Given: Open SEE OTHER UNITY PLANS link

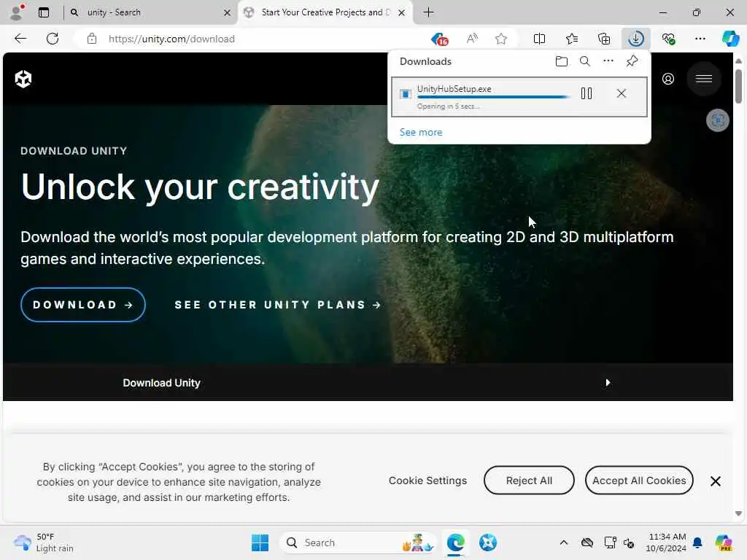Looking at the screenshot, I should [x=278, y=305].
